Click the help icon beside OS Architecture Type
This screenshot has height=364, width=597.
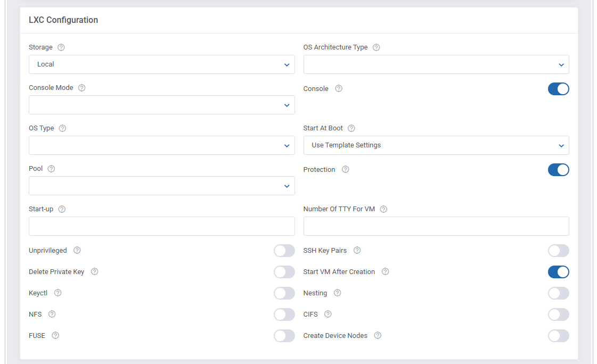376,47
